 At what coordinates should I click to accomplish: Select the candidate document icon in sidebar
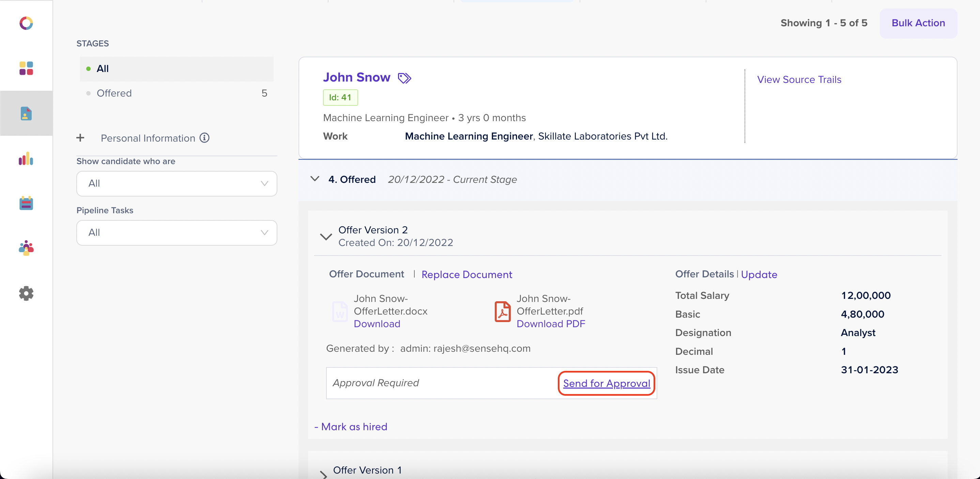pos(26,113)
